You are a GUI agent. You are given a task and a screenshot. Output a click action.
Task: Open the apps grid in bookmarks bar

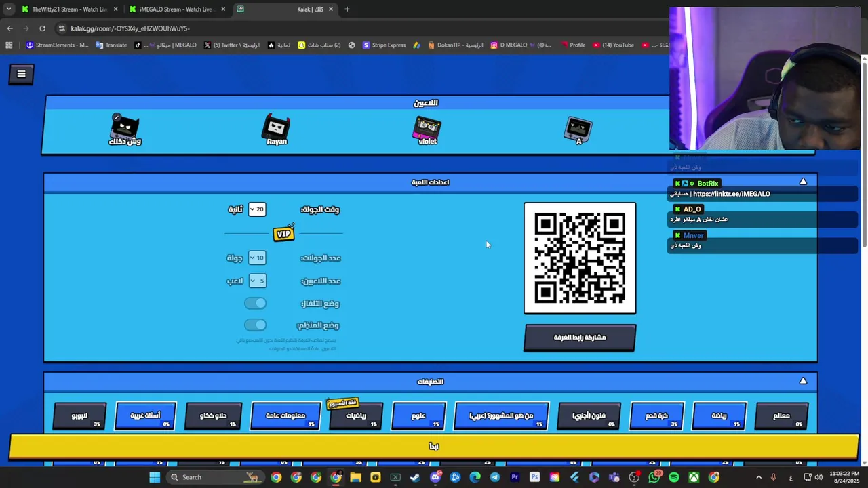pos(9,45)
